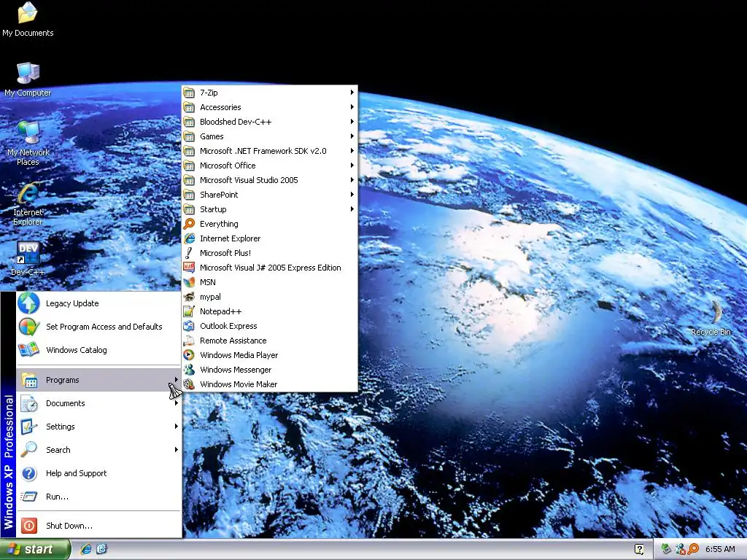
Task: Open Internet Explorer in the Programs list
Action: pos(270,238)
